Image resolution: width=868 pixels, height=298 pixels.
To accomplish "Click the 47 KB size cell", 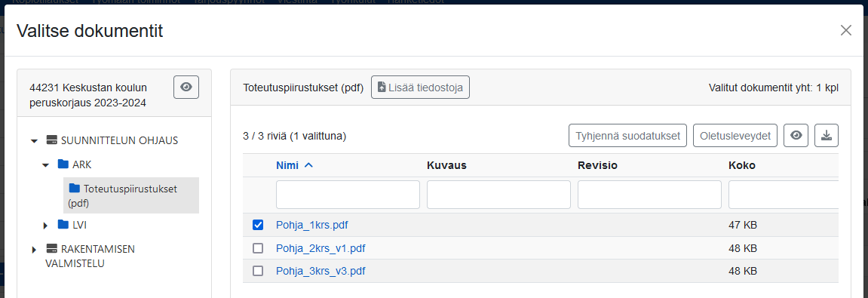I will tap(742, 226).
